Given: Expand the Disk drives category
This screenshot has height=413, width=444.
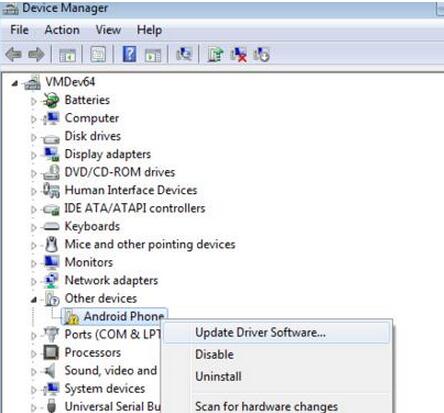Looking at the screenshot, I should [34, 137].
